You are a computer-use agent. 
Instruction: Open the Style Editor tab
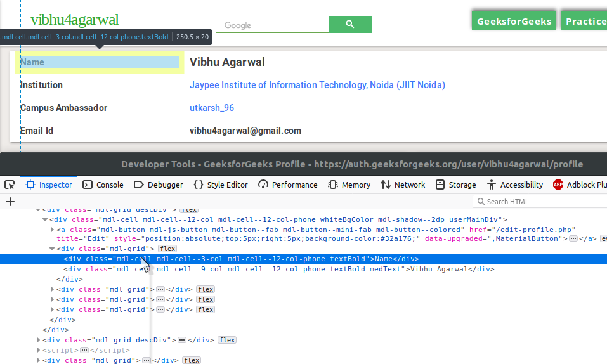tap(221, 185)
